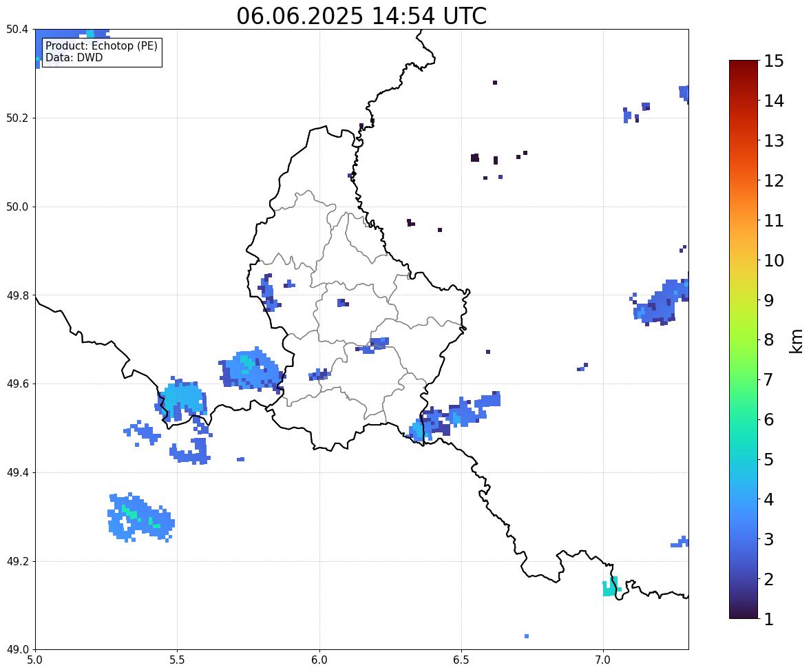Click the 'Product: Echotop (PE)' label
811x672 pixels.
[101, 45]
